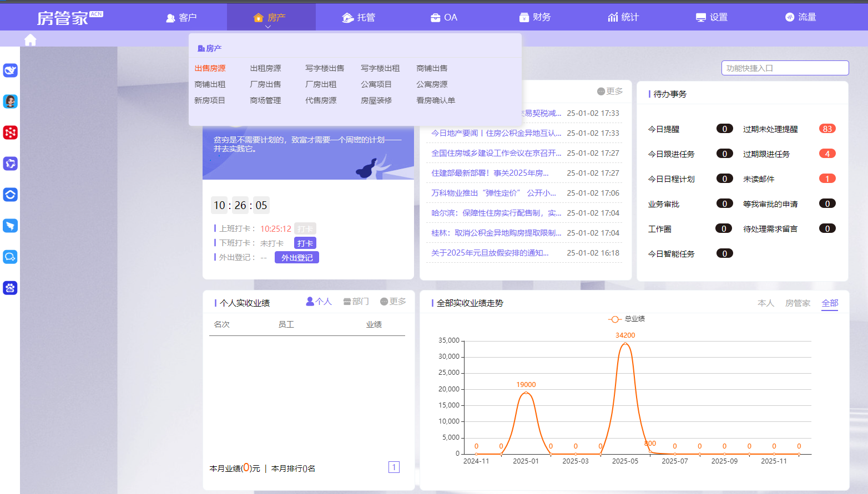Open the red network-node sidebar icon
The image size is (868, 494).
[x=11, y=133]
